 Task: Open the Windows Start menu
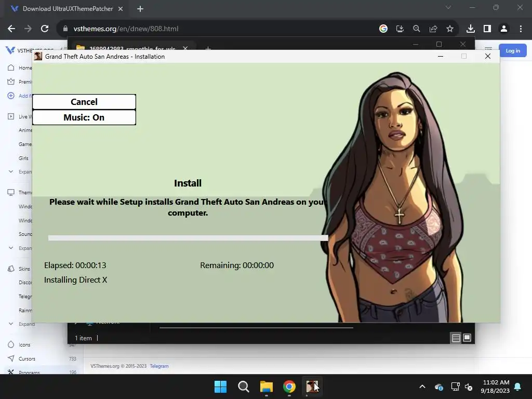coord(220,387)
